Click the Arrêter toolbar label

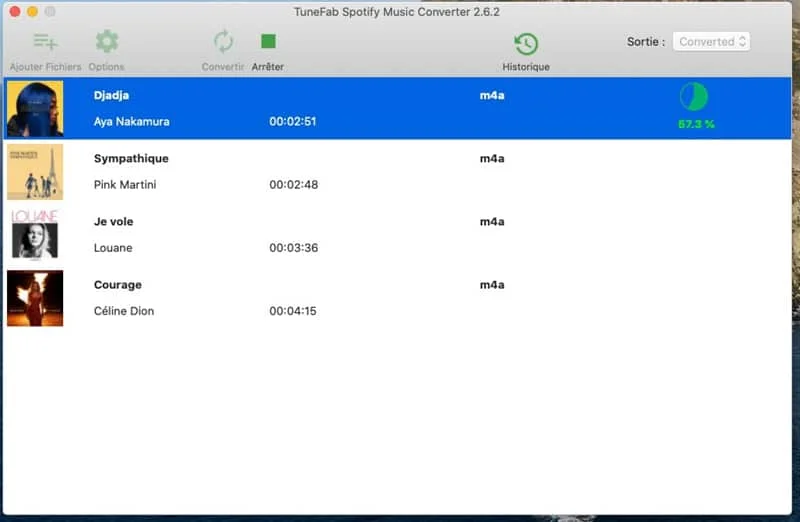pyautogui.click(x=268, y=67)
